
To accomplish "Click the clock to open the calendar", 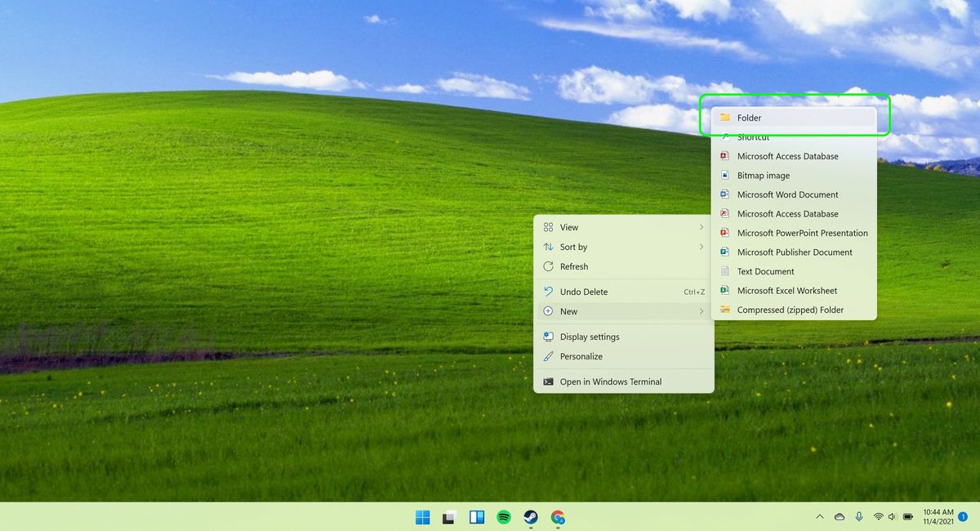I will pyautogui.click(x=936, y=516).
